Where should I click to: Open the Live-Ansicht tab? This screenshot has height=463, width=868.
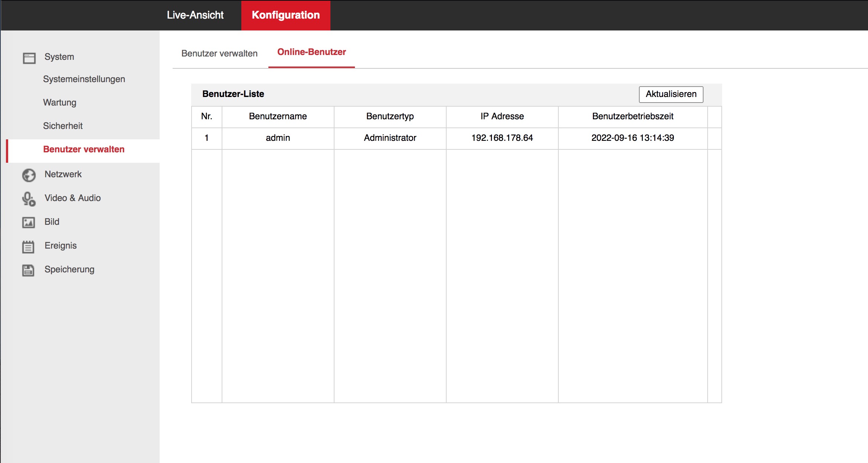tap(195, 15)
